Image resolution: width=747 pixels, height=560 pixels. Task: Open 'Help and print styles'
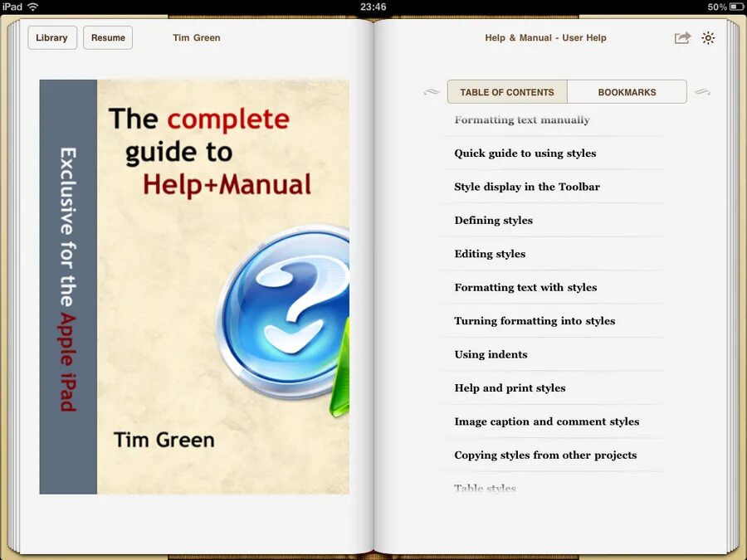click(552, 388)
